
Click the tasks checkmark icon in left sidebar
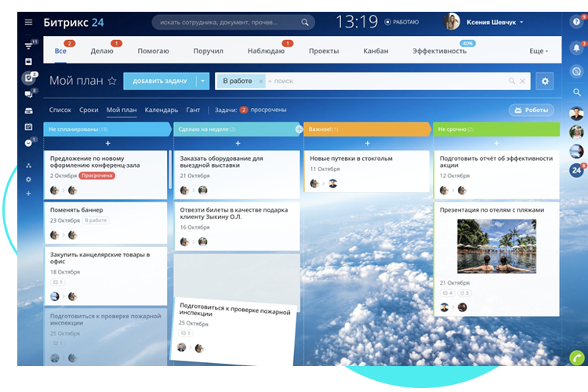click(28, 78)
